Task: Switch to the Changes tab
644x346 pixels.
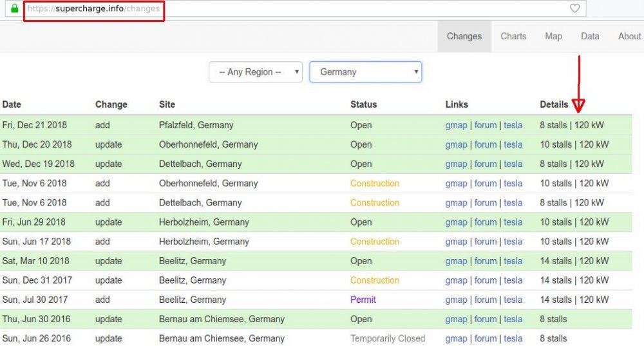Action: pyautogui.click(x=464, y=37)
